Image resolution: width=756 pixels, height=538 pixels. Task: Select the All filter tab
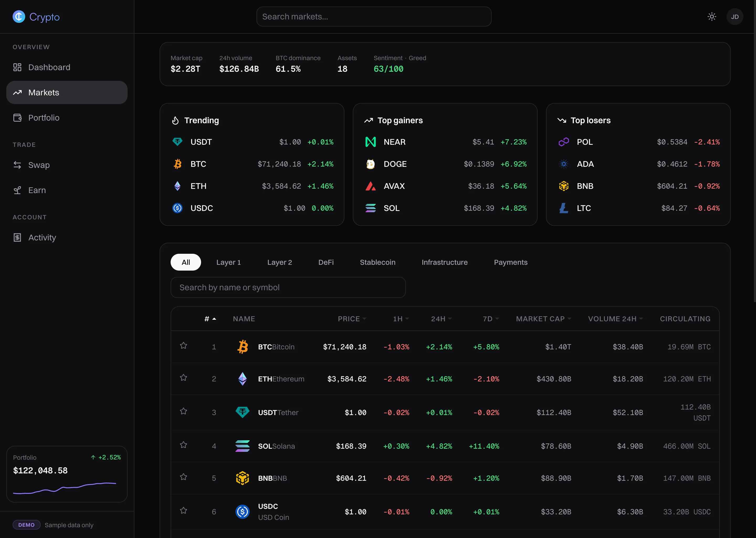186,262
